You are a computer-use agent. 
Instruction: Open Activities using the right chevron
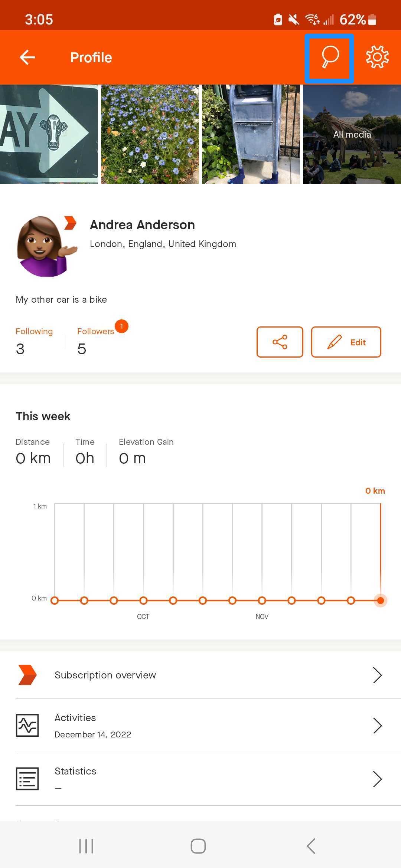tap(377, 726)
